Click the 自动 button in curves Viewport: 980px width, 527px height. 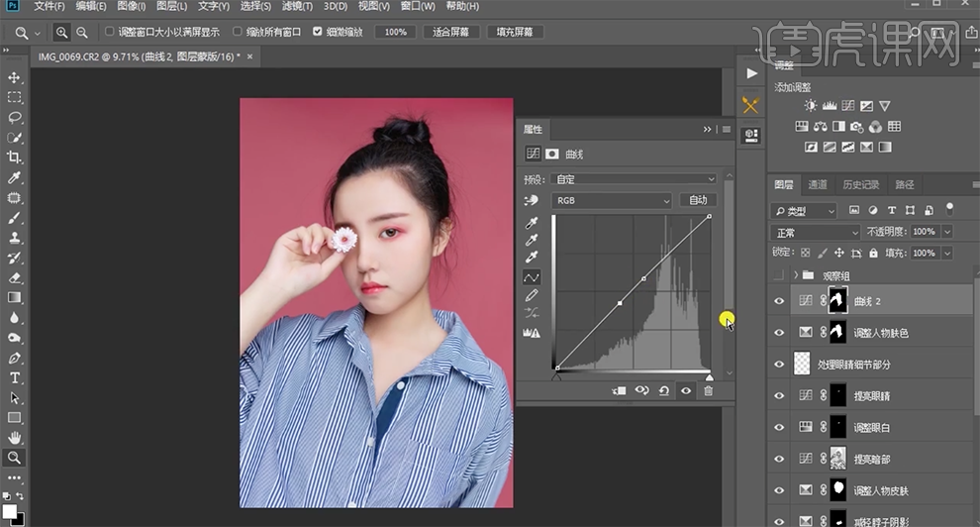click(698, 200)
